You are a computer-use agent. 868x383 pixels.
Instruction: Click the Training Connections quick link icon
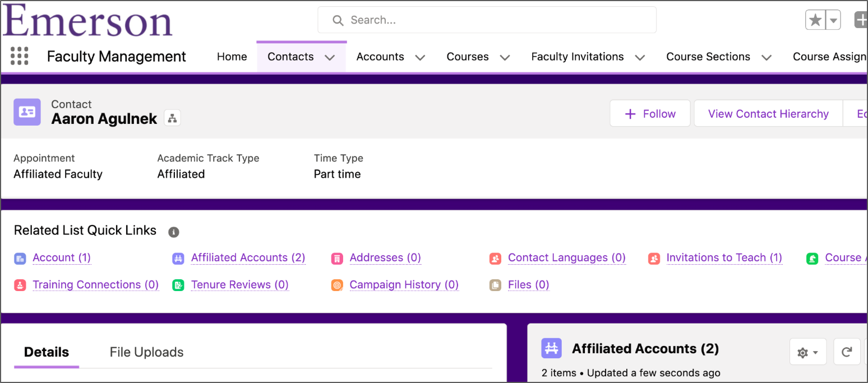point(20,285)
